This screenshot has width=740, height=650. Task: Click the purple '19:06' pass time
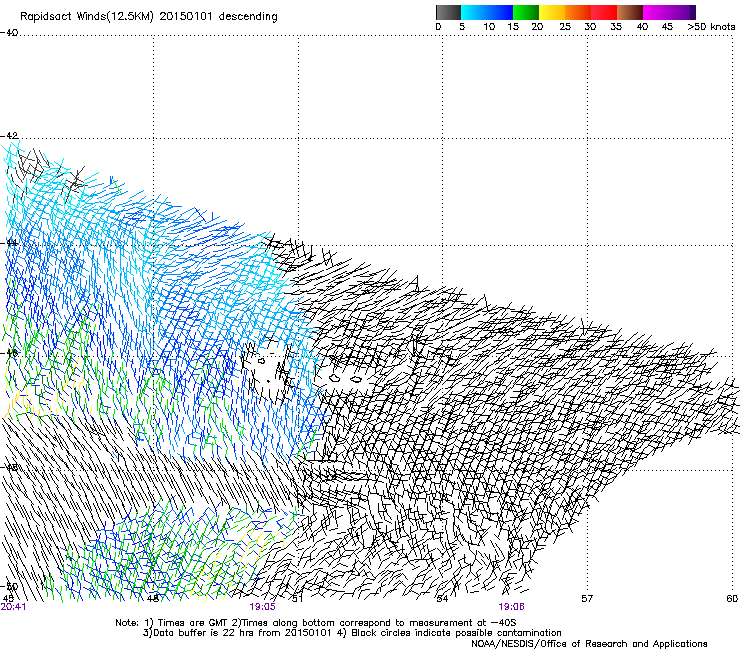point(511,607)
